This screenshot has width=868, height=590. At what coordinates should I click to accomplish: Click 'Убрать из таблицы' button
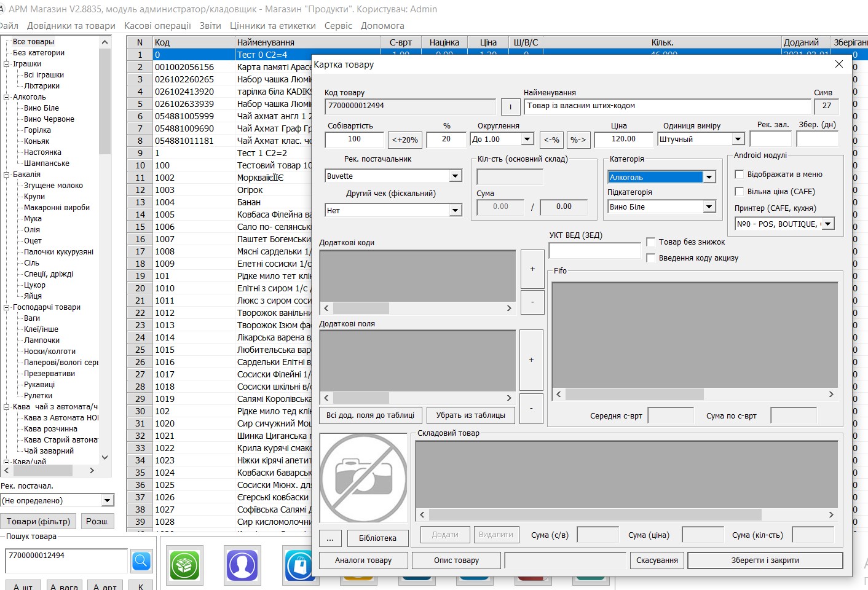[x=471, y=415]
